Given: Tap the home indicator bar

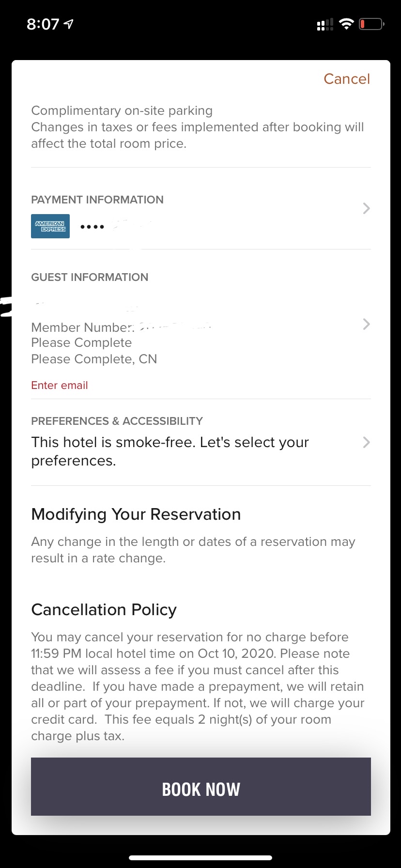Looking at the screenshot, I should click(x=200, y=858).
